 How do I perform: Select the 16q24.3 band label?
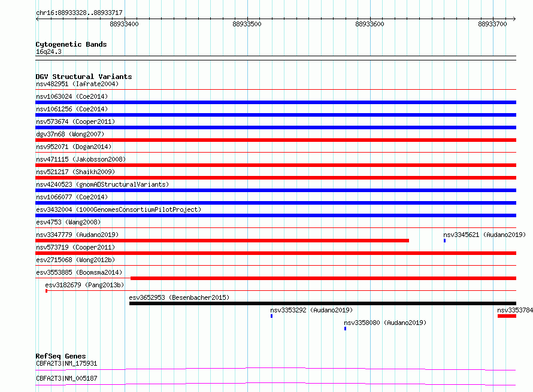[49, 51]
